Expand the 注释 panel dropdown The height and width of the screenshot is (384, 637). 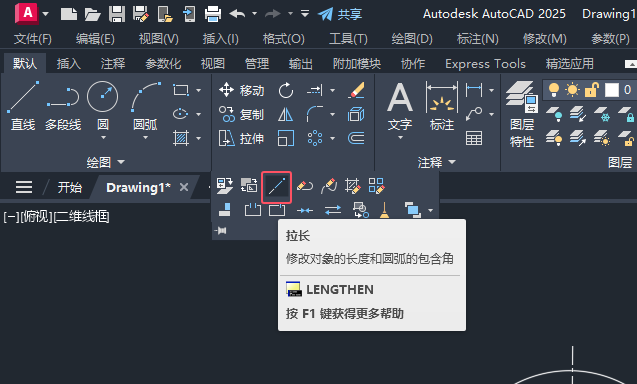coord(437,163)
